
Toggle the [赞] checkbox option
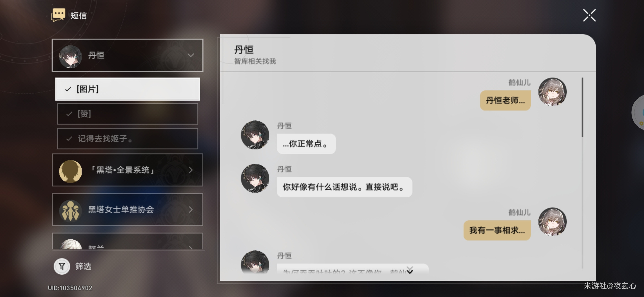[128, 114]
